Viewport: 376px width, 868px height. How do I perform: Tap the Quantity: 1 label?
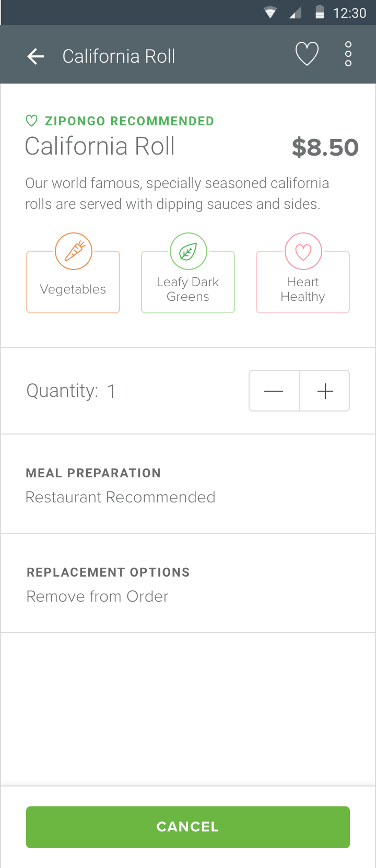70,391
